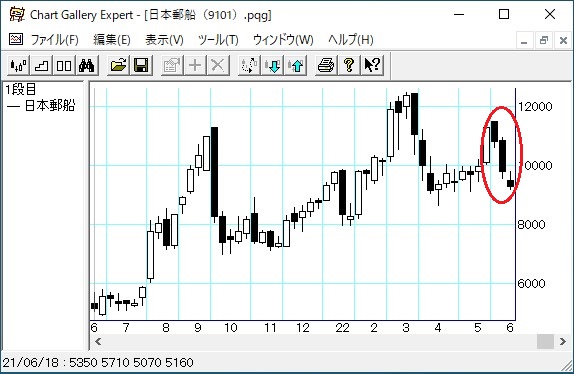The image size is (574, 374).
Task: Click the rotate/refresh chart icon
Action: point(249,66)
